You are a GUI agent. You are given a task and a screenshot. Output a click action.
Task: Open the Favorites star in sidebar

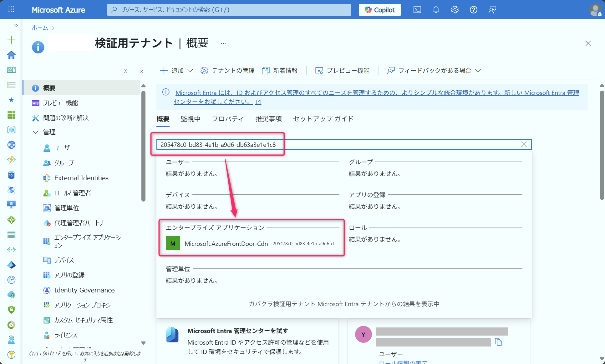11,100
